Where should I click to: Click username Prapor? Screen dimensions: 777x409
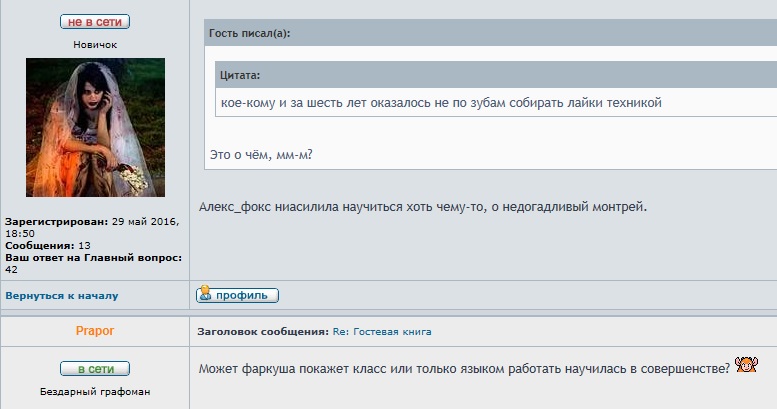95,331
